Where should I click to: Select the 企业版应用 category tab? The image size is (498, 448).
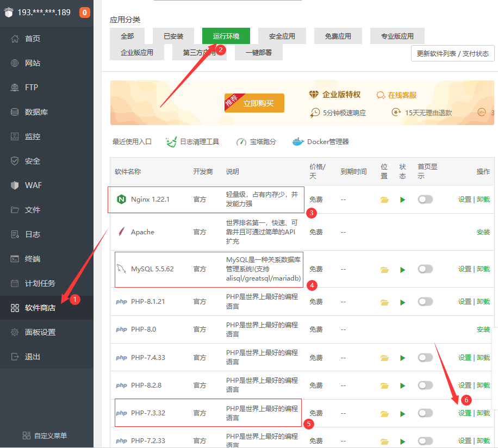pos(137,52)
